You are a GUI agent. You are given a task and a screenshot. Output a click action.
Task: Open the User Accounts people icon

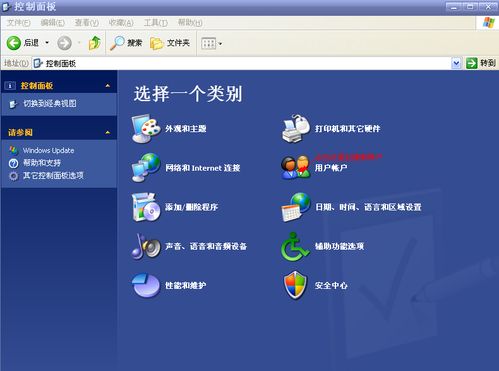[295, 167]
